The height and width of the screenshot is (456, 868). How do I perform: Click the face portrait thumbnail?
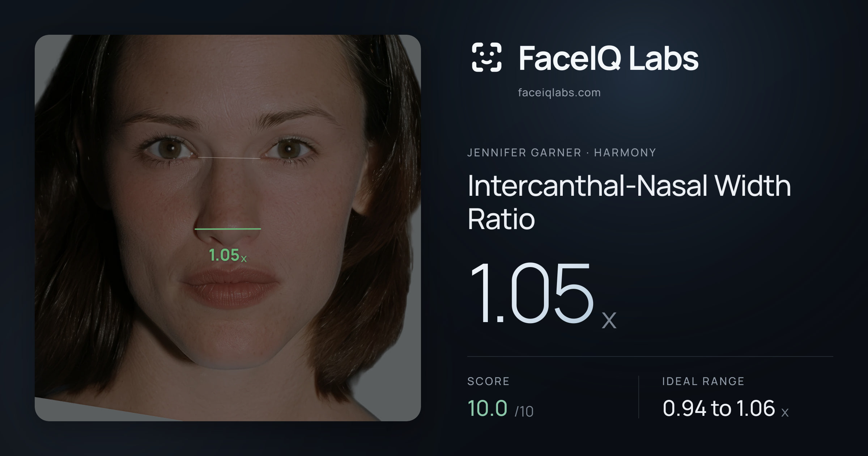[228, 228]
